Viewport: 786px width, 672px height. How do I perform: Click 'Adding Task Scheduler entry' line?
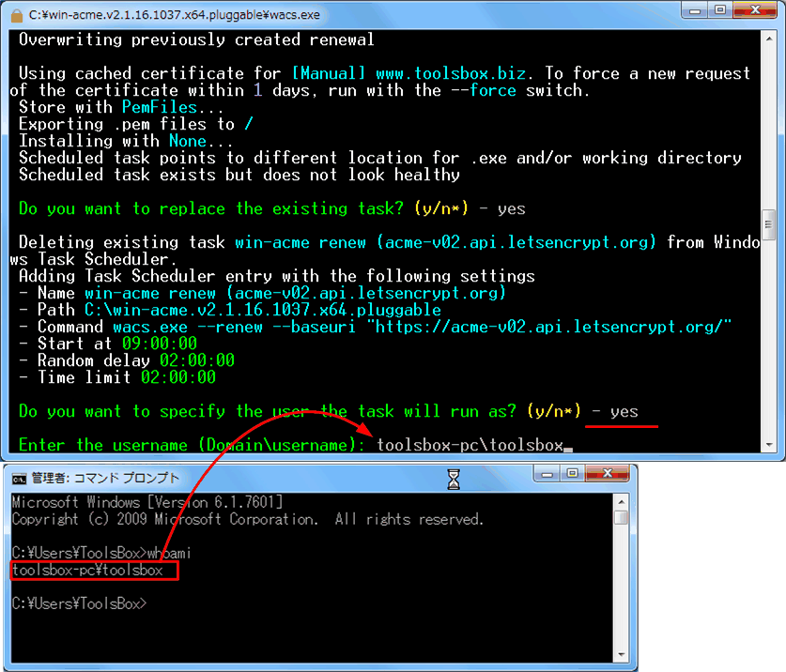pyautogui.click(x=277, y=276)
